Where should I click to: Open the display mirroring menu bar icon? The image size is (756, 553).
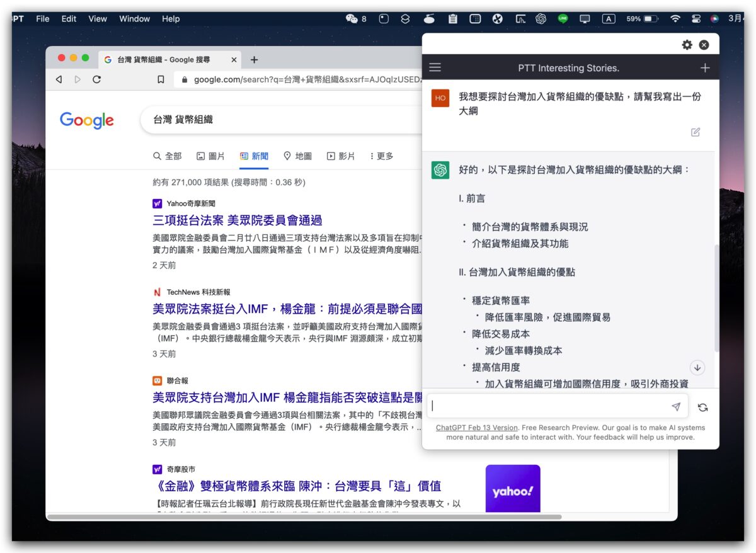tap(585, 19)
